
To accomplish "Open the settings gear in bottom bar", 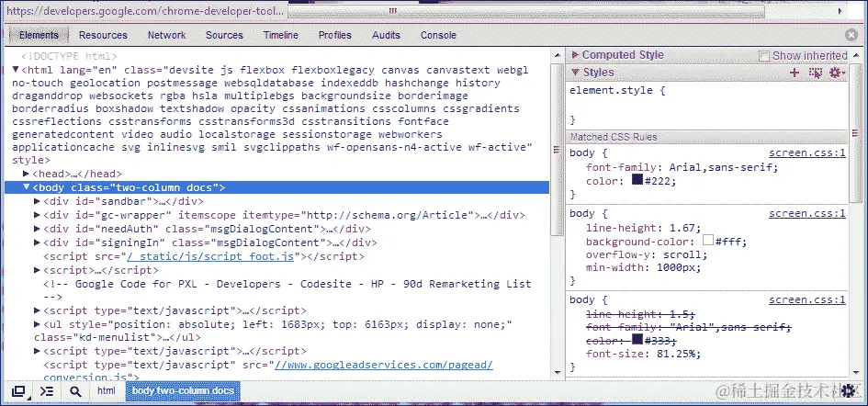I will click(x=848, y=391).
